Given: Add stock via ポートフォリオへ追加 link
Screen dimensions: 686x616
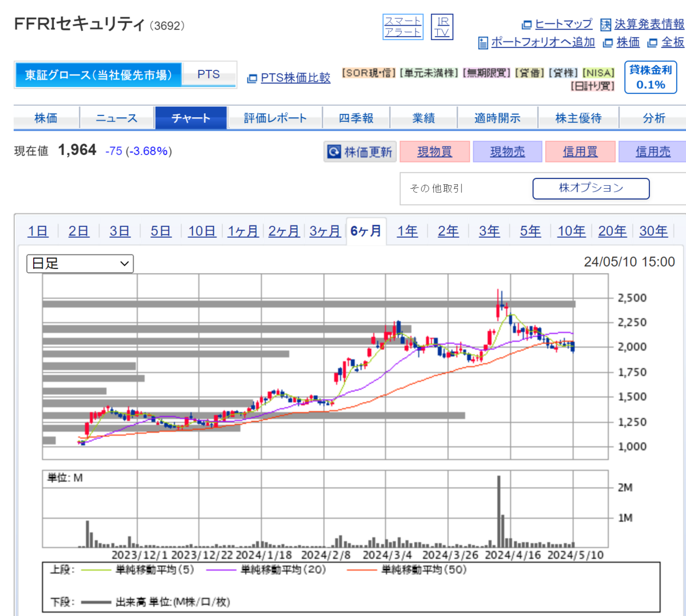Looking at the screenshot, I should click(543, 42).
